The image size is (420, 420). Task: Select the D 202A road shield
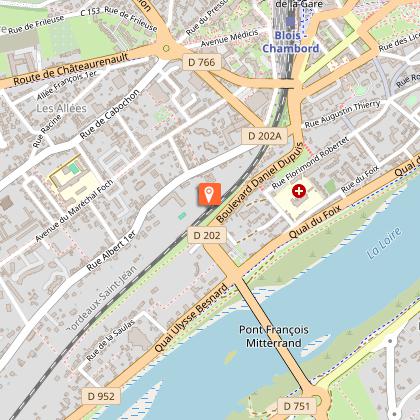264,136
